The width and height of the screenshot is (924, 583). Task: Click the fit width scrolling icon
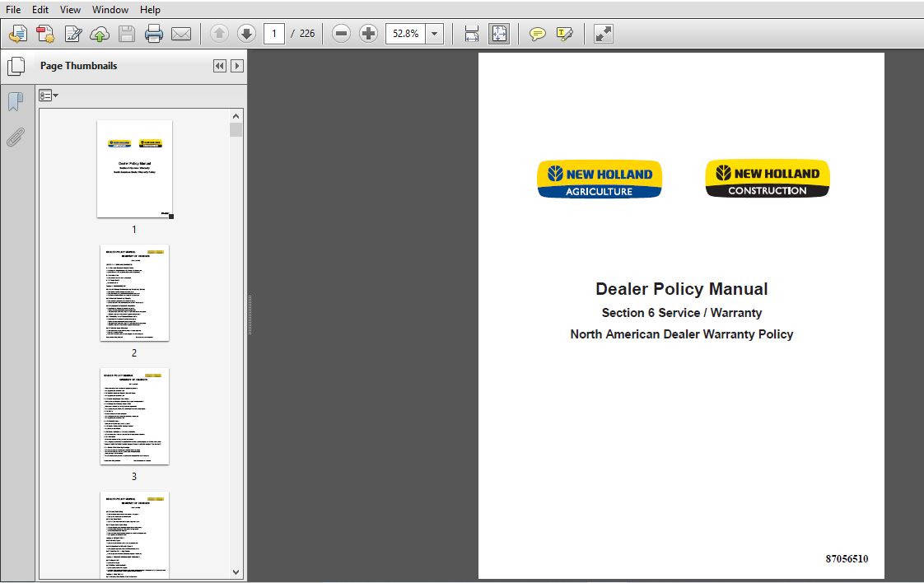tap(471, 34)
